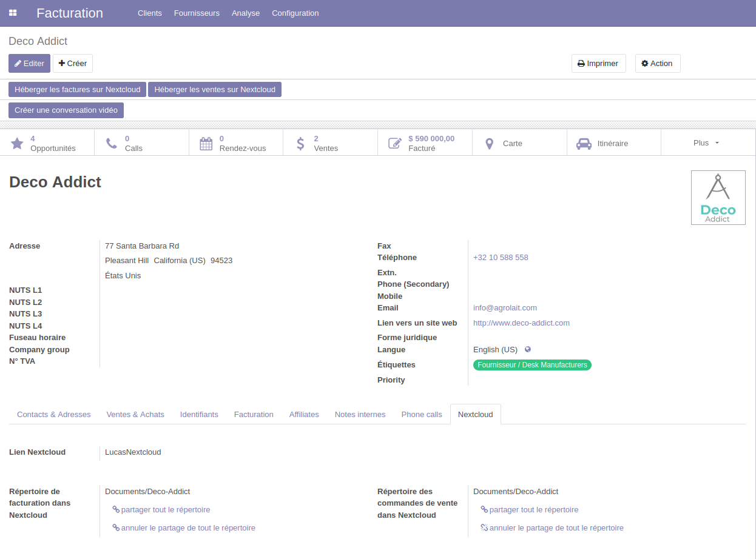Click the broken-chain icon for sales directory unsharing
This screenshot has height=559, width=756.
(484, 528)
